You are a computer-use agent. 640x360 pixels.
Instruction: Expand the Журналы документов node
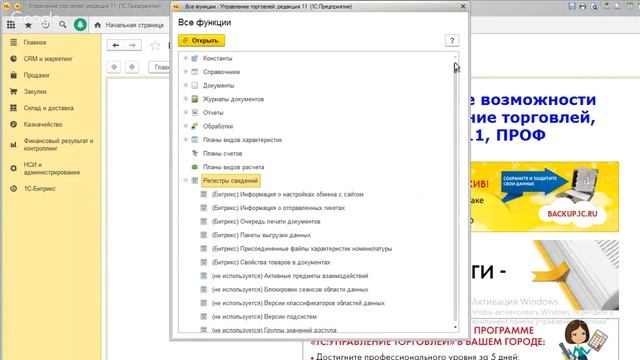(x=186, y=99)
